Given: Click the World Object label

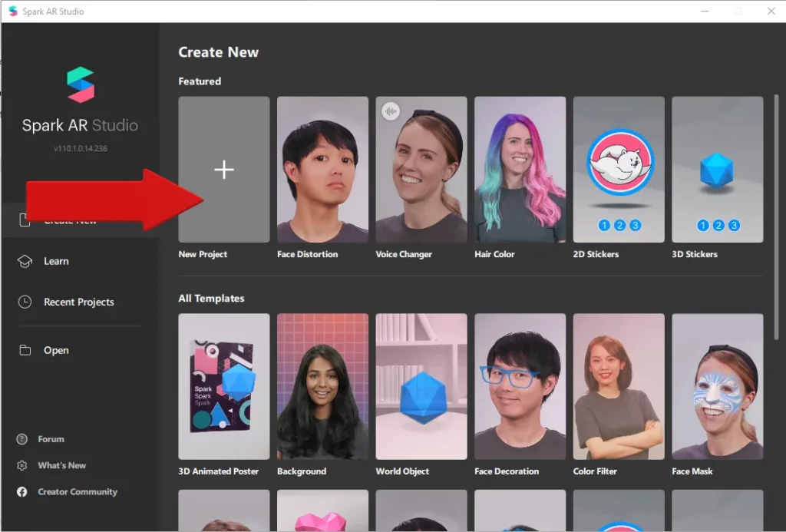Looking at the screenshot, I should 402,471.
